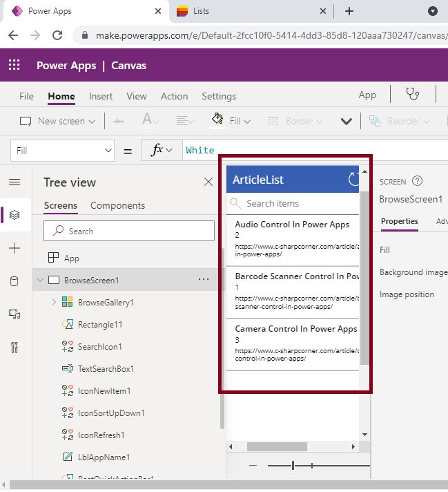Viewport: 448px width, 492px height.
Task: Open the Settings ribbon tab
Action: tap(219, 96)
